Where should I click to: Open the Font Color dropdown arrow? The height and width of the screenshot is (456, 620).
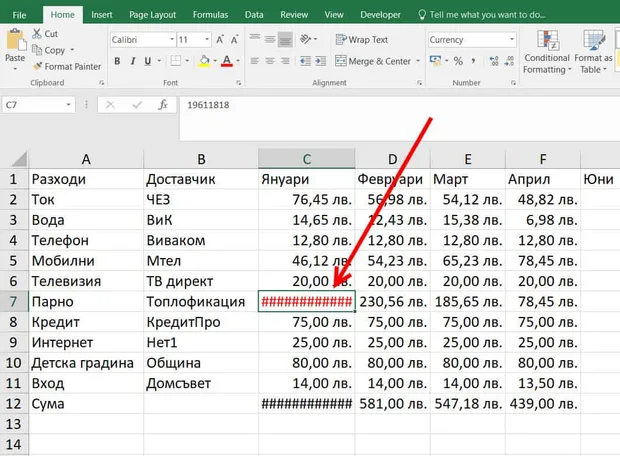click(x=238, y=61)
